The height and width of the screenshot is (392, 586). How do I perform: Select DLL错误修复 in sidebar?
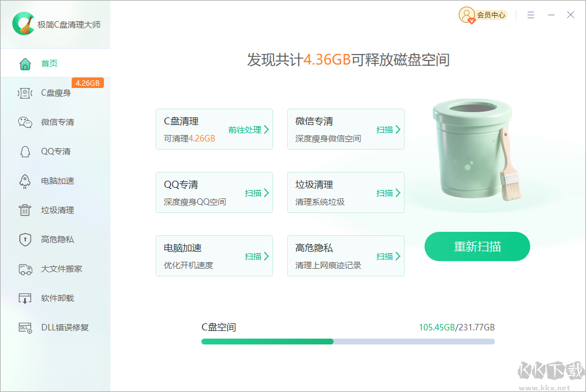coord(55,327)
